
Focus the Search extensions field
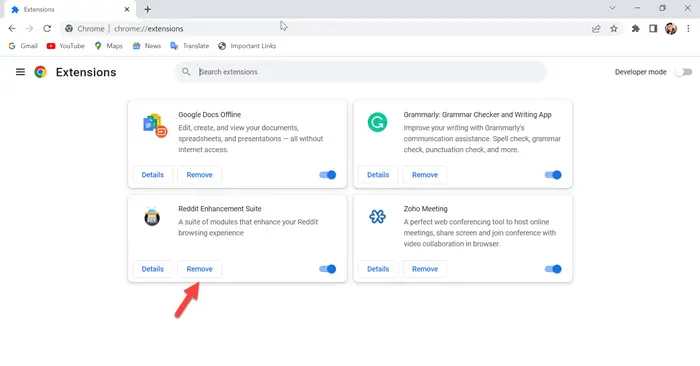click(x=361, y=72)
